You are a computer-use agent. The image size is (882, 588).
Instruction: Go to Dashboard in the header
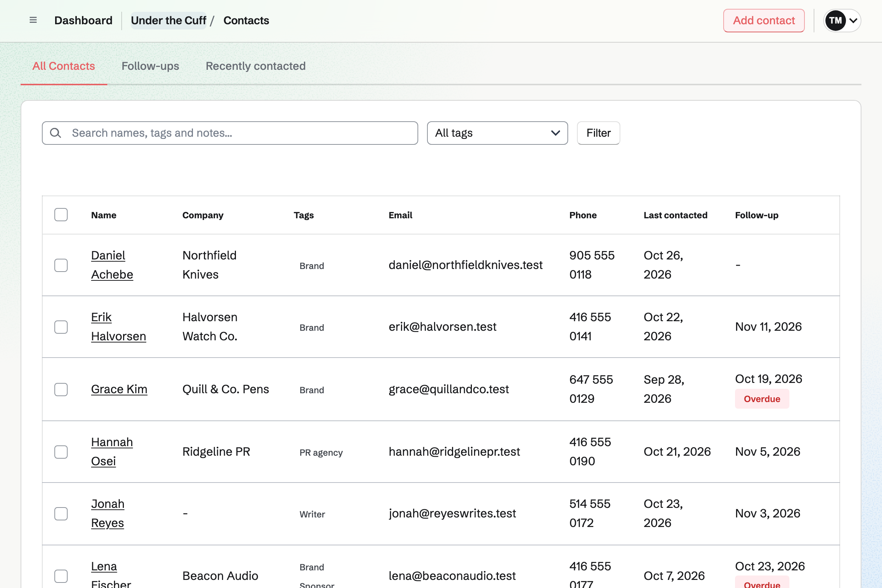coord(83,20)
